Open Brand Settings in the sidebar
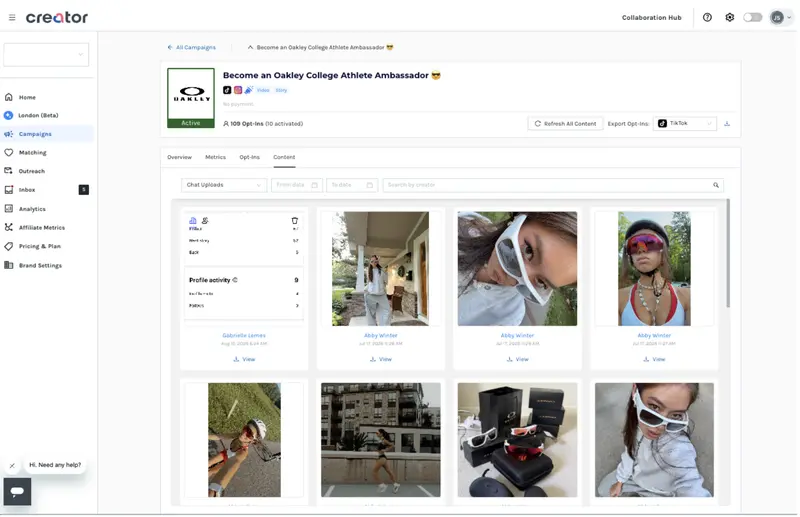 (40, 265)
